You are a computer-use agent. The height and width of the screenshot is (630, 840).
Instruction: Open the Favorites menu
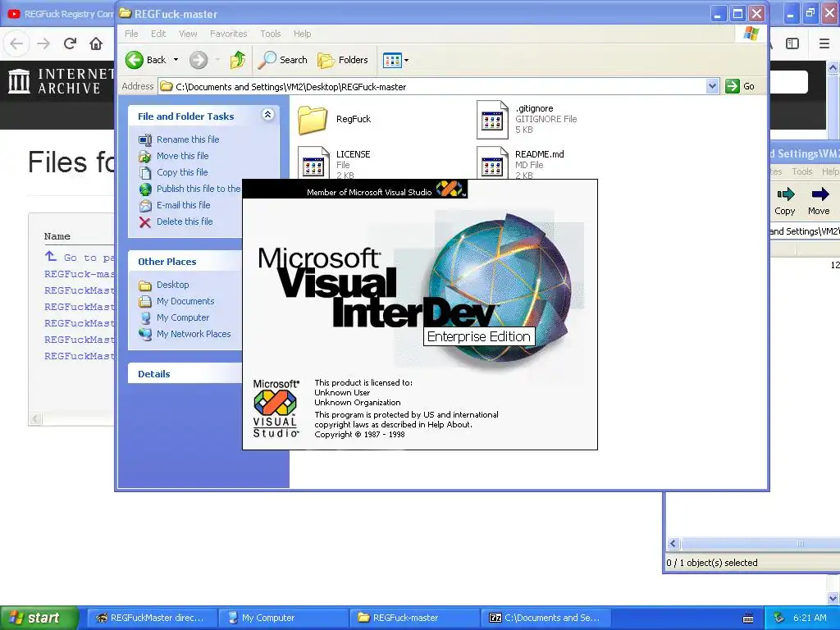pyautogui.click(x=229, y=34)
